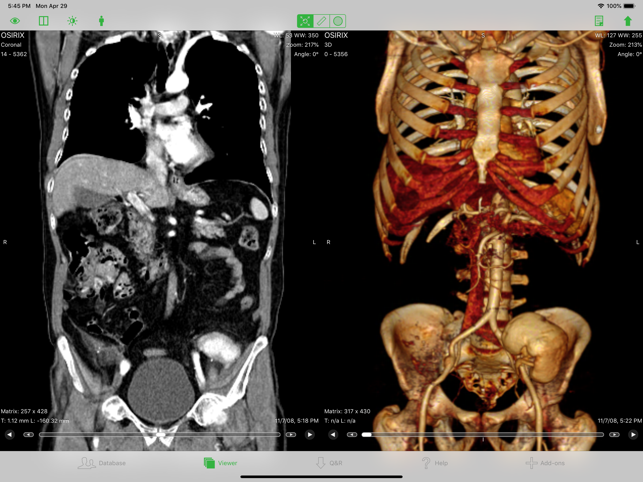This screenshot has height=482, width=643.
Task: Select the circular tool in segmented control
Action: [x=338, y=21]
